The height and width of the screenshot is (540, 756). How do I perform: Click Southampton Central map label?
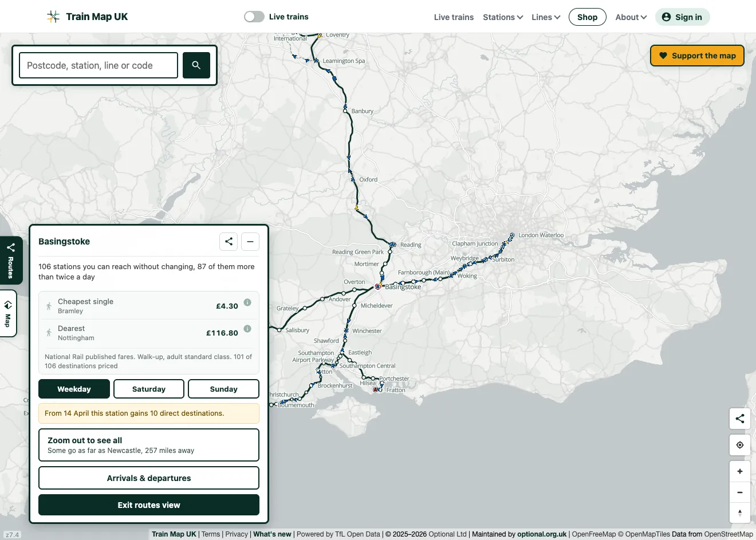[x=367, y=366]
